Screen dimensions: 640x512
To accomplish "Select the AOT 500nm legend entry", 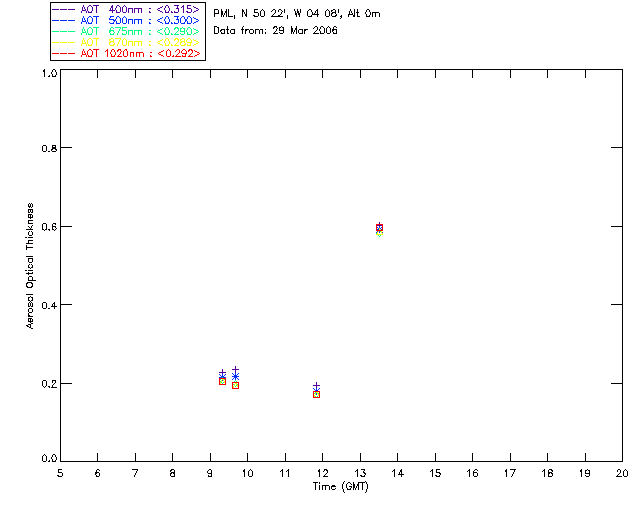I will tap(127, 20).
